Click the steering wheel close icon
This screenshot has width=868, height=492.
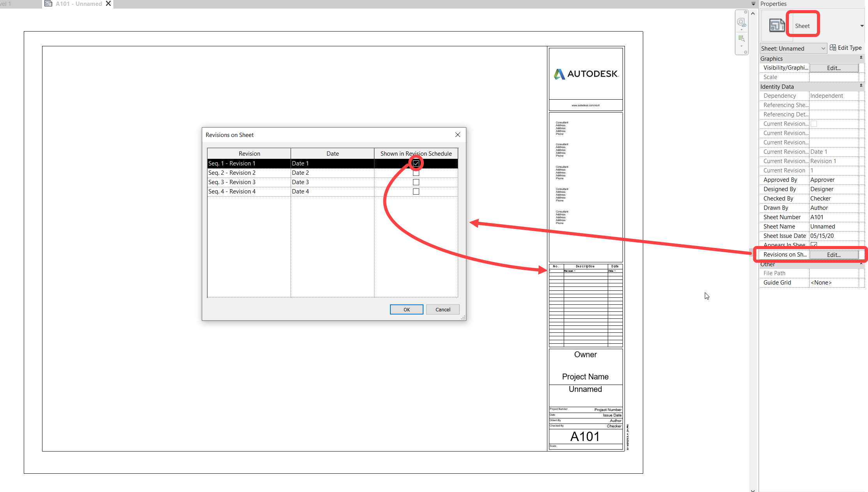(x=746, y=12)
